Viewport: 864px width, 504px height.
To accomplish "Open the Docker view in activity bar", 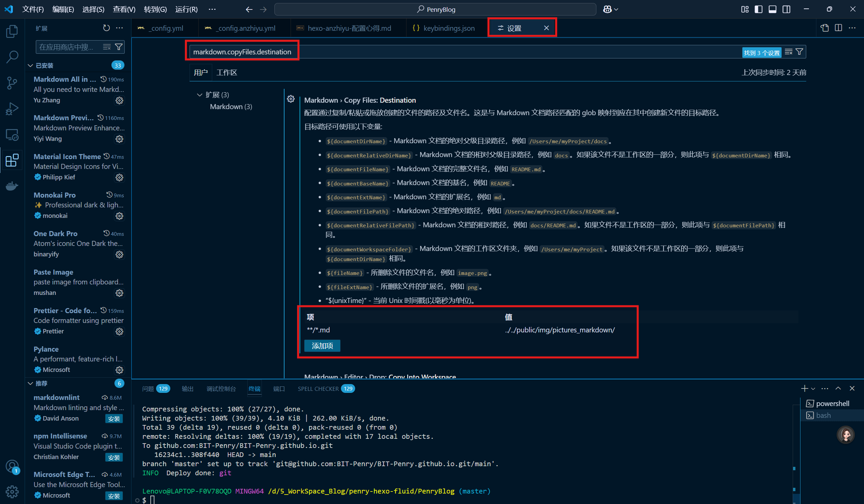I will (x=12, y=186).
